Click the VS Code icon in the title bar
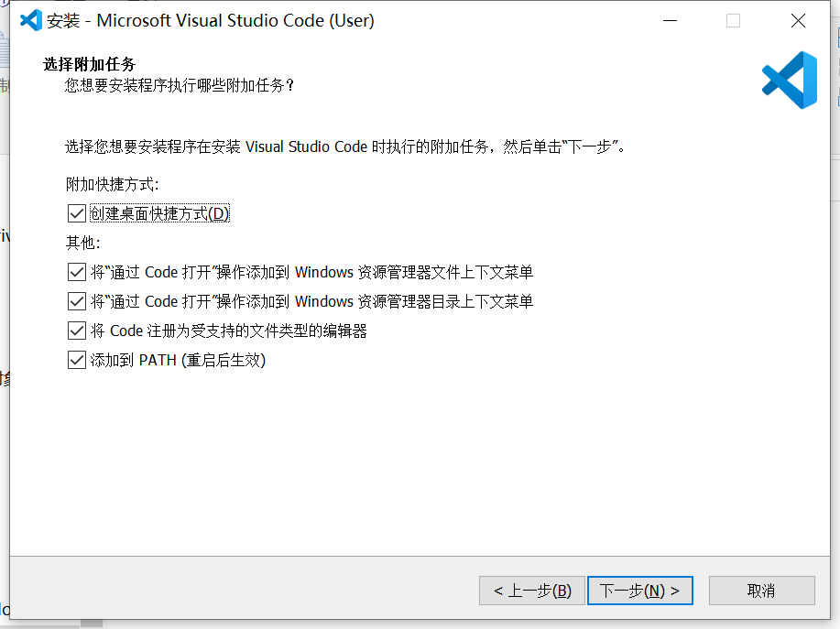The width and height of the screenshot is (840, 629). click(x=31, y=20)
